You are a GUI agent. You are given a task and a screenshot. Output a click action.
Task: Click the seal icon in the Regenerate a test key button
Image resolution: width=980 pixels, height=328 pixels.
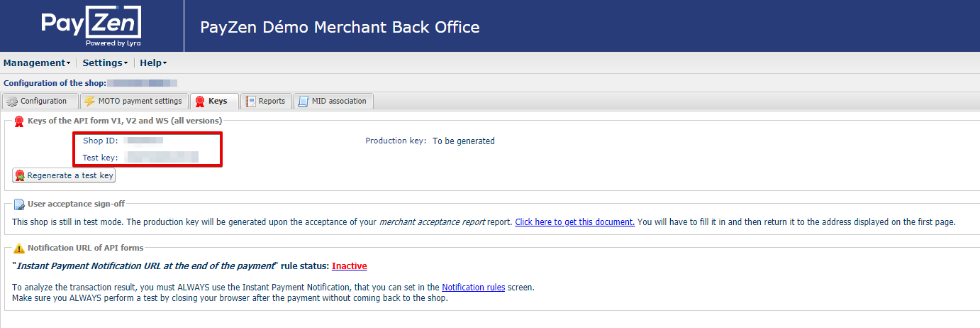tap(20, 175)
